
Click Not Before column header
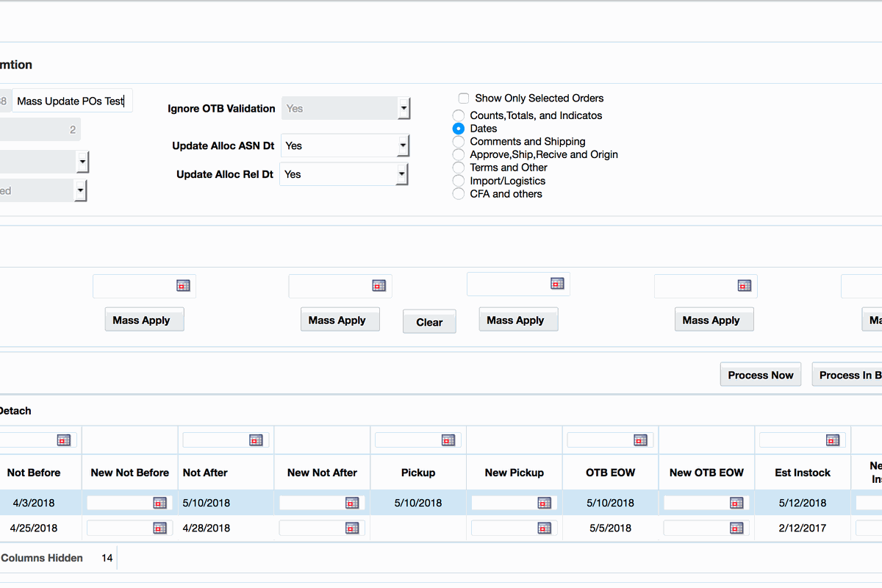34,473
